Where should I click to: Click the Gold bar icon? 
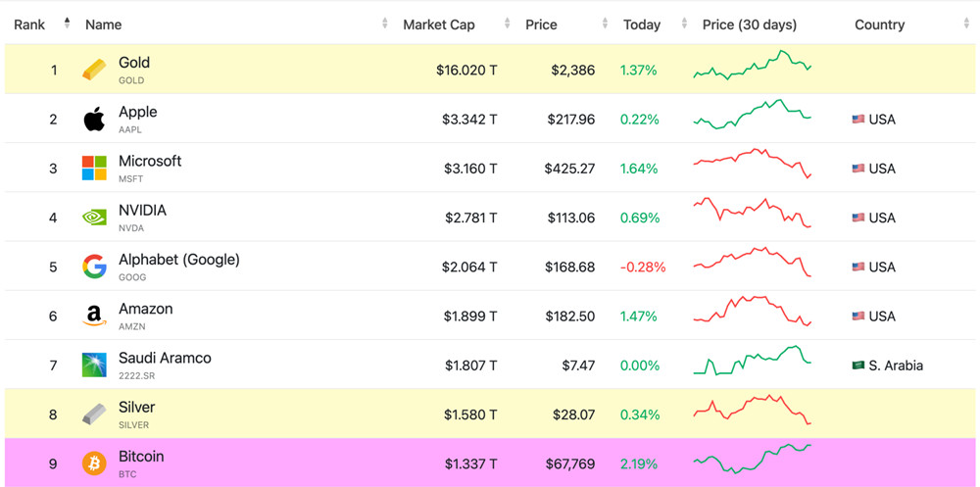[x=94, y=71]
